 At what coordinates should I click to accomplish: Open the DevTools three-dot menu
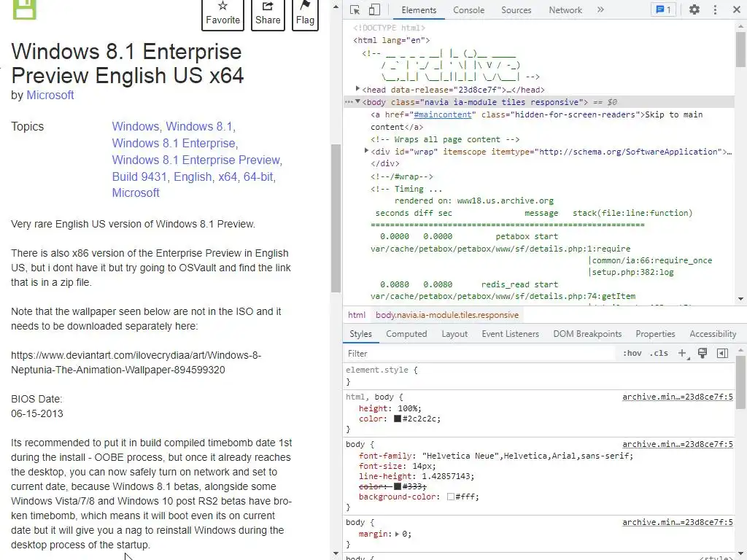click(x=715, y=9)
